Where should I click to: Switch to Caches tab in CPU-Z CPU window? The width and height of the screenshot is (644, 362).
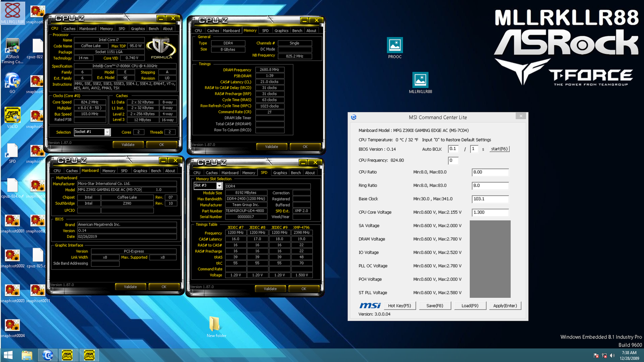coord(69,29)
